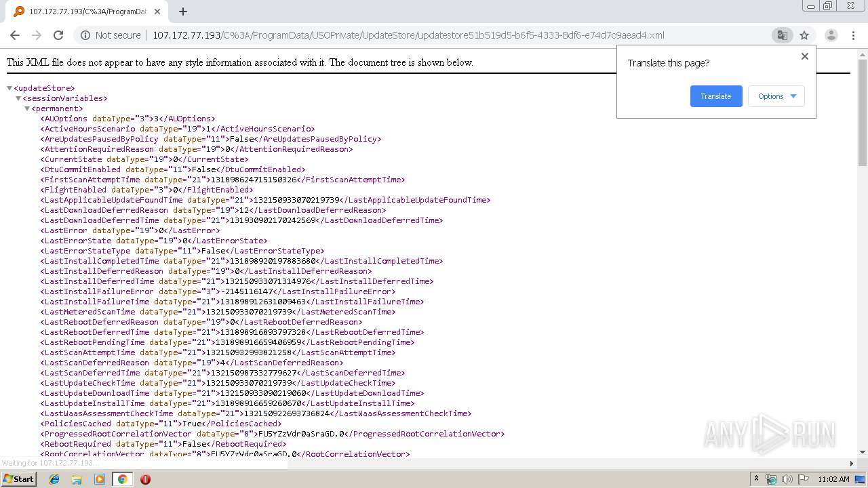
Task: Click the CurrentState element line
Action: pyautogui.click(x=144, y=159)
